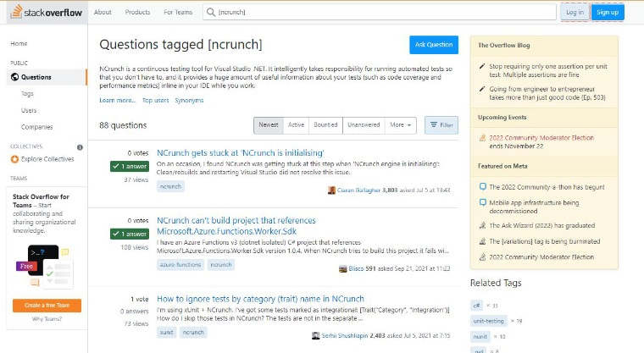The image size is (644, 353).
Task: Show Unanswered questions tab
Action: [x=364, y=125]
